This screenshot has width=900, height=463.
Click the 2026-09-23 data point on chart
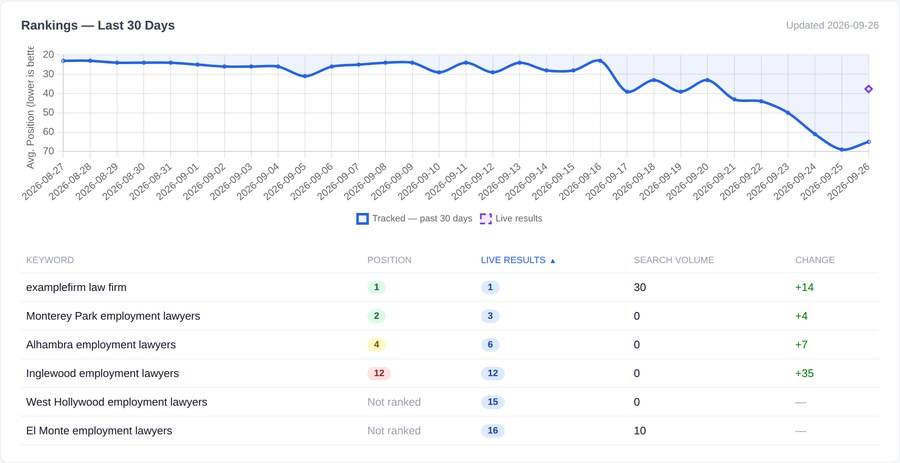pos(788,113)
